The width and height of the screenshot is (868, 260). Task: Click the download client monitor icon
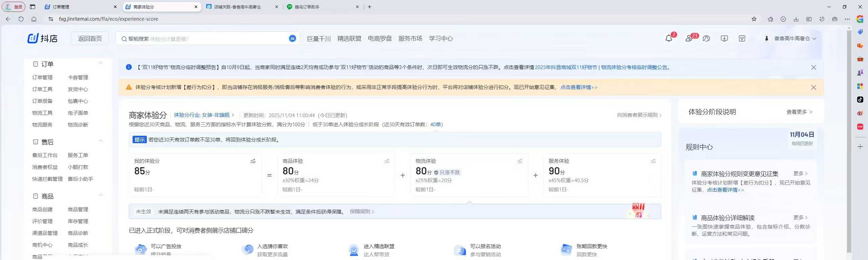[724, 39]
